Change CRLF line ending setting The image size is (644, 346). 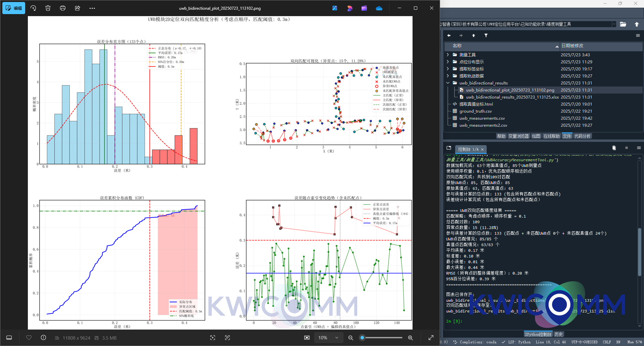pos(607,342)
